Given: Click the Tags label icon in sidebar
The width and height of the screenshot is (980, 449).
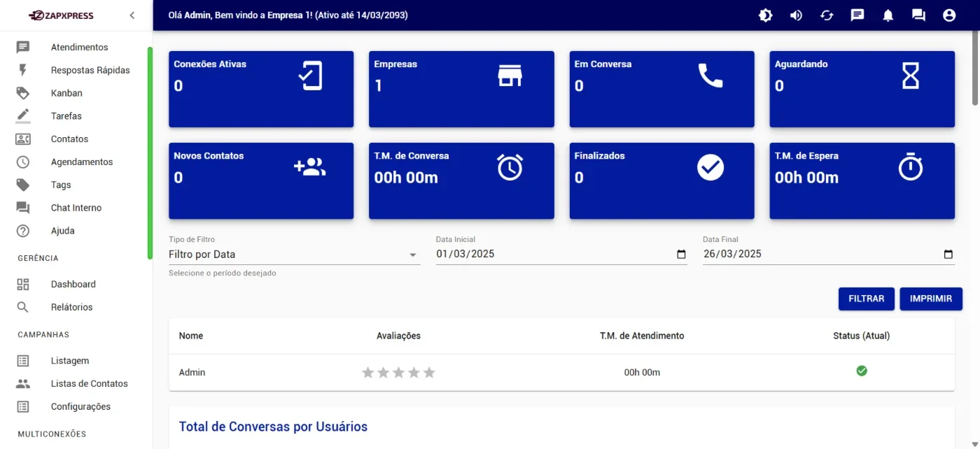Looking at the screenshot, I should (x=23, y=185).
